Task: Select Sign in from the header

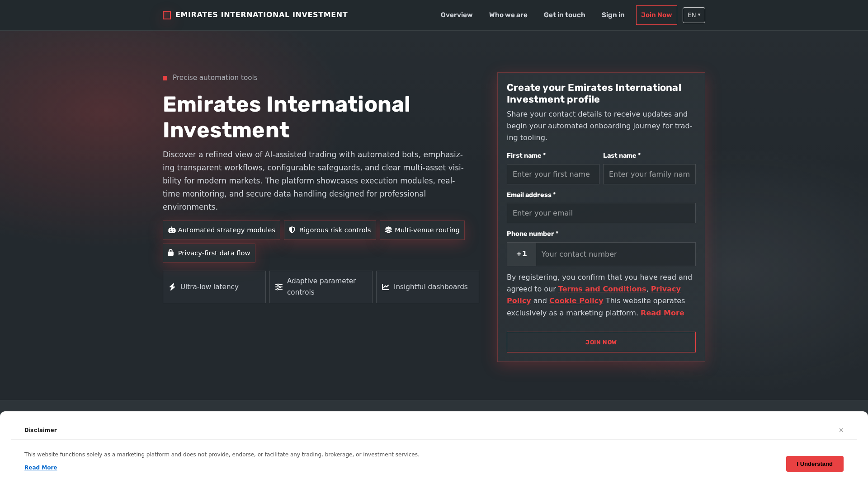Action: point(613,15)
